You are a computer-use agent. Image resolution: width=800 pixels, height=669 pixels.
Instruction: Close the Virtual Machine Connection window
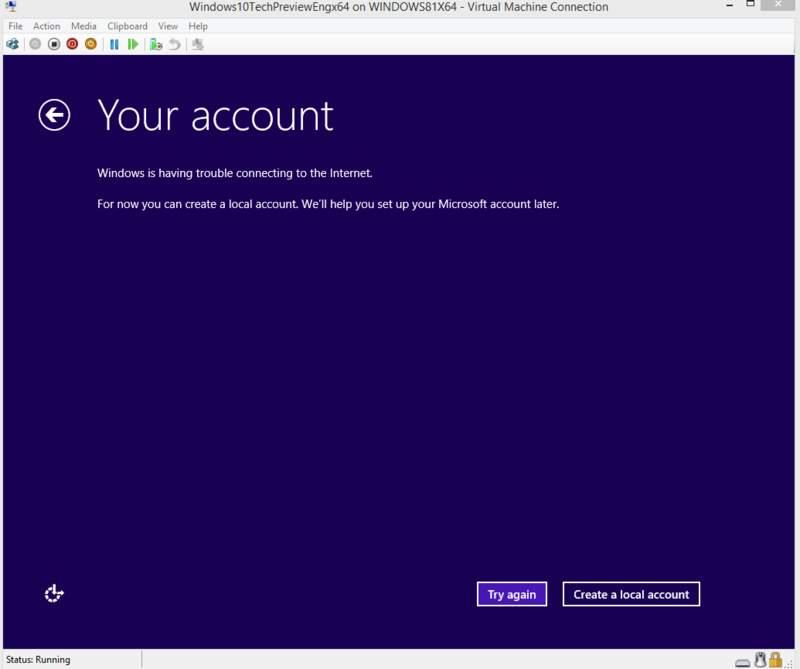(778, 5)
